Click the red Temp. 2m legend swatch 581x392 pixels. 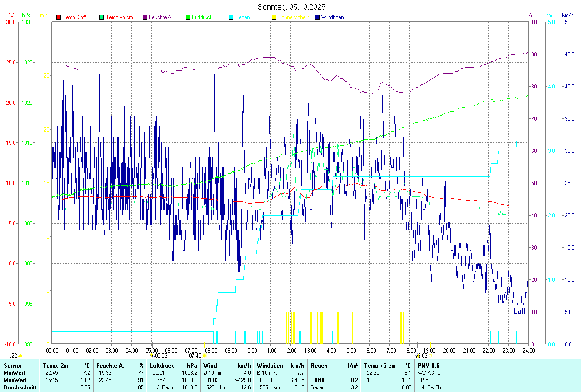[59, 17]
